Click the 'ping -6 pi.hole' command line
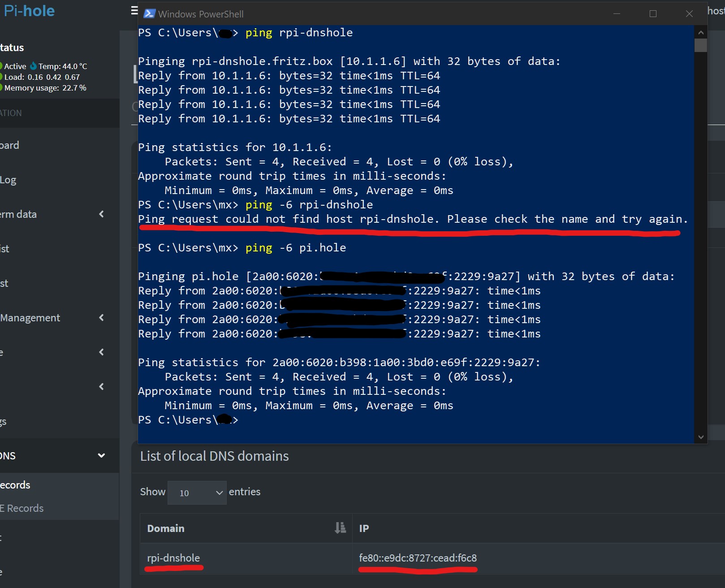Screen dimensions: 725x588 pos(242,248)
